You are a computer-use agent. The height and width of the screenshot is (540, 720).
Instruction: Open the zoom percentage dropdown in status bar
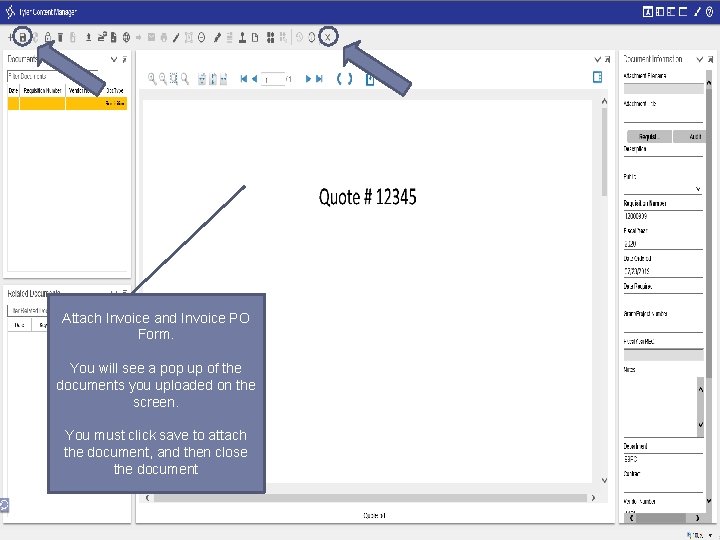point(711,535)
